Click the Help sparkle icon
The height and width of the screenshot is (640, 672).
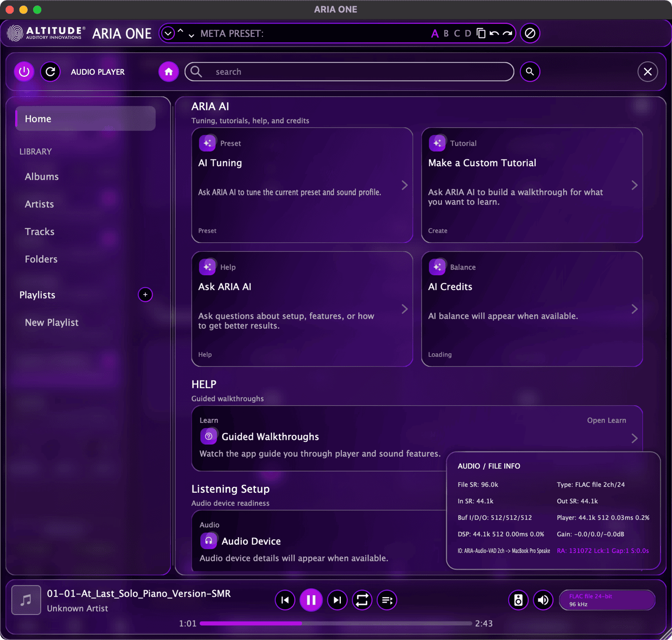[208, 267]
